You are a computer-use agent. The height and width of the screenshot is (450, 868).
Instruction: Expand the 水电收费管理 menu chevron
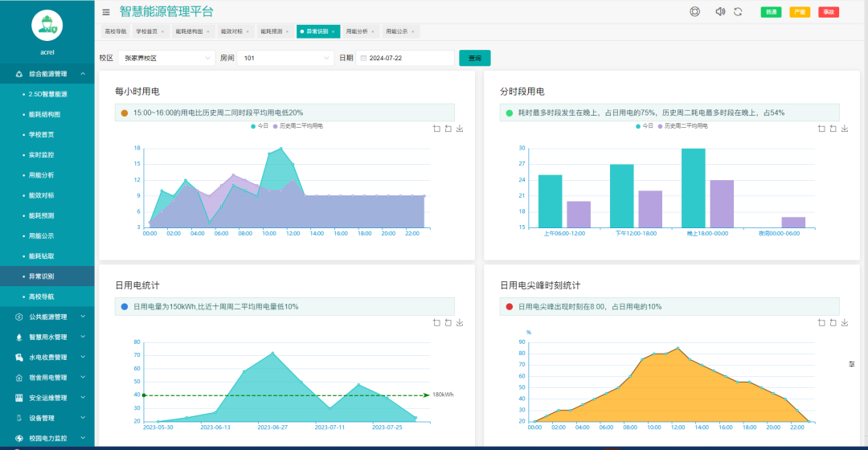point(83,357)
